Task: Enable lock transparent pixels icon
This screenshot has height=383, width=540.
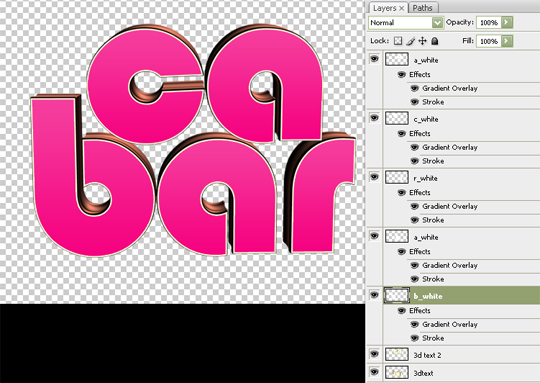Action: [398, 41]
